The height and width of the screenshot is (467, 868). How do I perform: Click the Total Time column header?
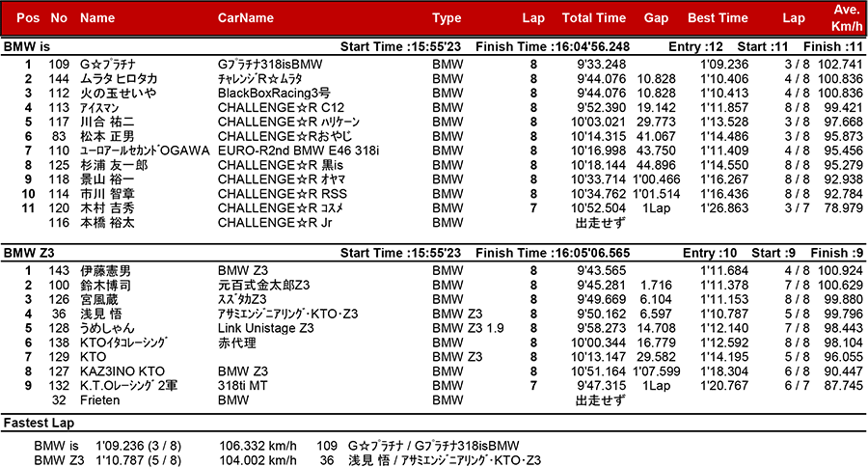click(x=593, y=17)
